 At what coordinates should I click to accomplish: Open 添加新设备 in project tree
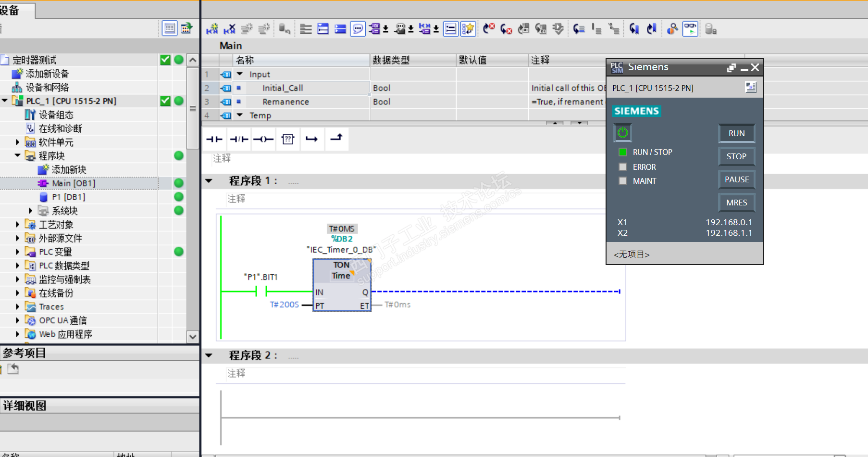(x=47, y=74)
